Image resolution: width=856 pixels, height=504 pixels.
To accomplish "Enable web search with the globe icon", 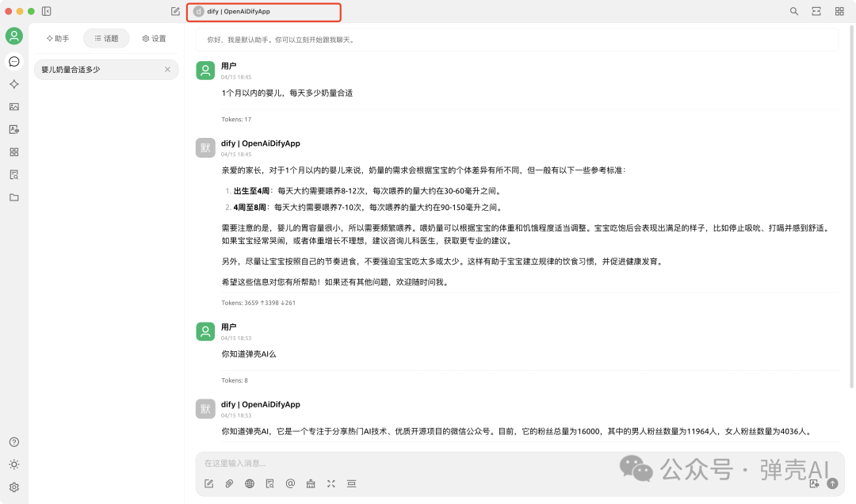I will (x=250, y=484).
